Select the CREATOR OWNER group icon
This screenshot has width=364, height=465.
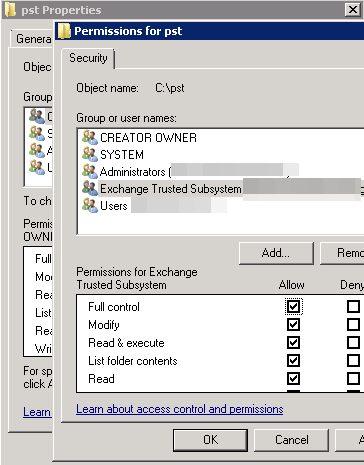click(x=90, y=137)
